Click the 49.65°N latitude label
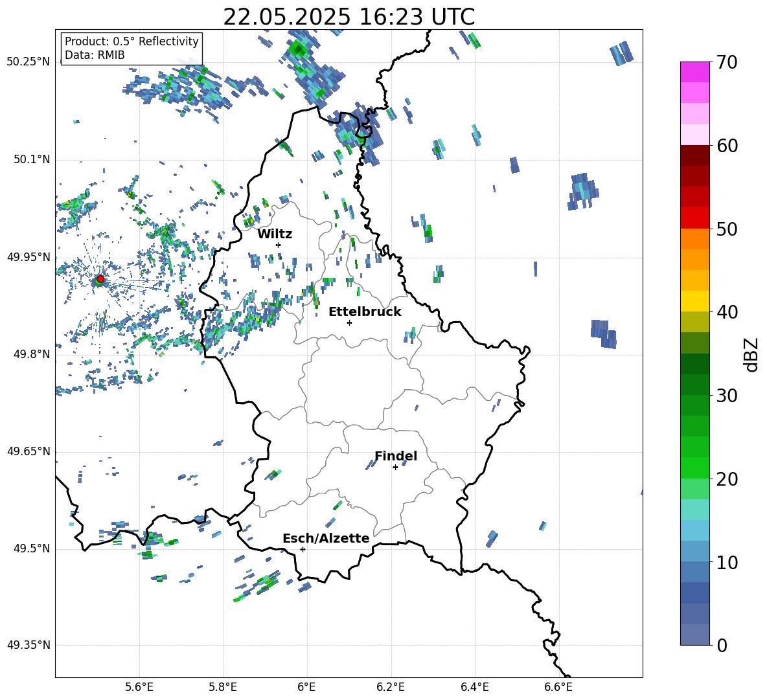Viewport: 767px width, 700px height. click(x=29, y=451)
